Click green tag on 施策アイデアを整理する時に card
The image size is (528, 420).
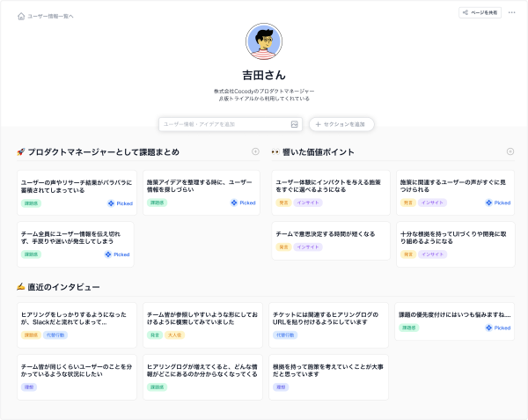157,203
